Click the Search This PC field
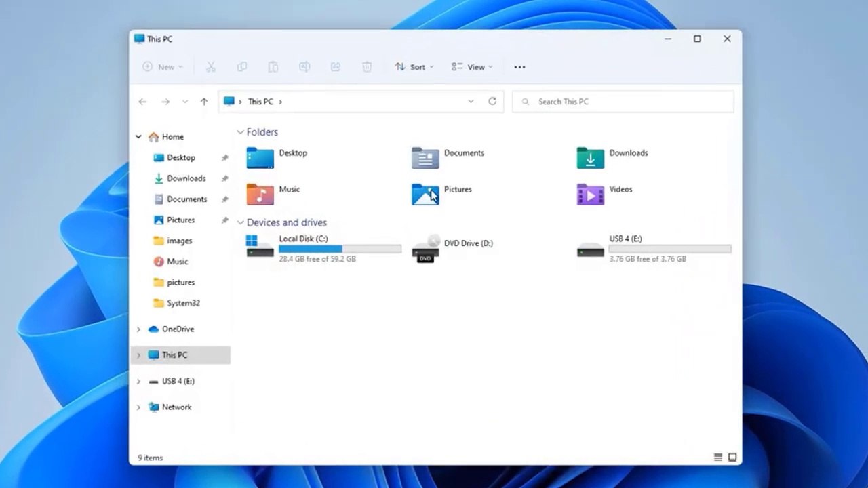868x488 pixels. (x=623, y=102)
